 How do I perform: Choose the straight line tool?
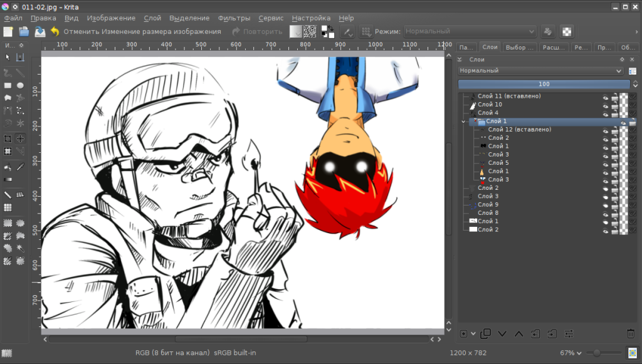click(20, 73)
